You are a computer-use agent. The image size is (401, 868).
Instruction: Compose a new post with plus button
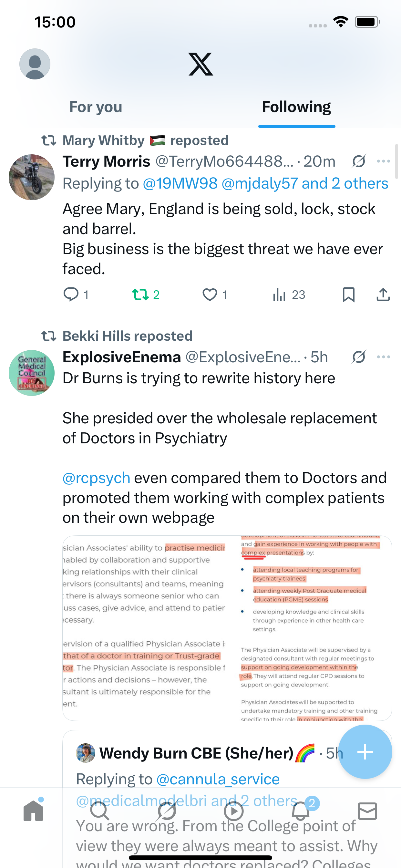[365, 752]
